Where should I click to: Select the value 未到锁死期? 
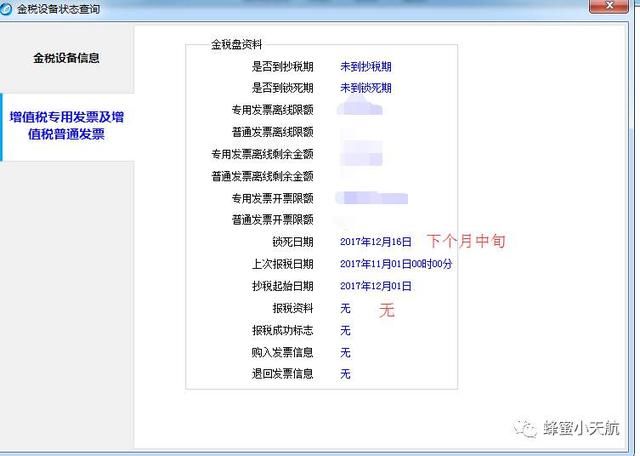366,88
